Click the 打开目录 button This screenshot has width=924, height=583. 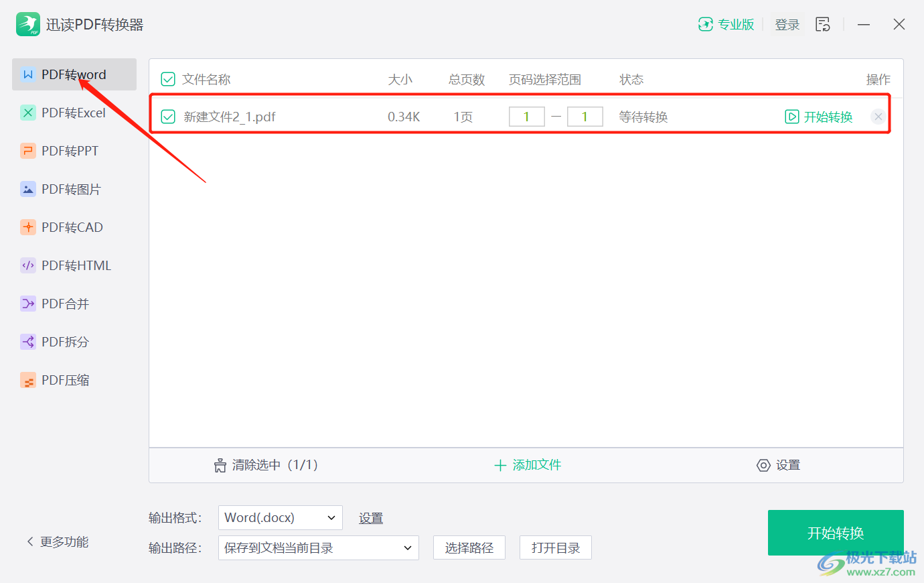click(x=556, y=548)
